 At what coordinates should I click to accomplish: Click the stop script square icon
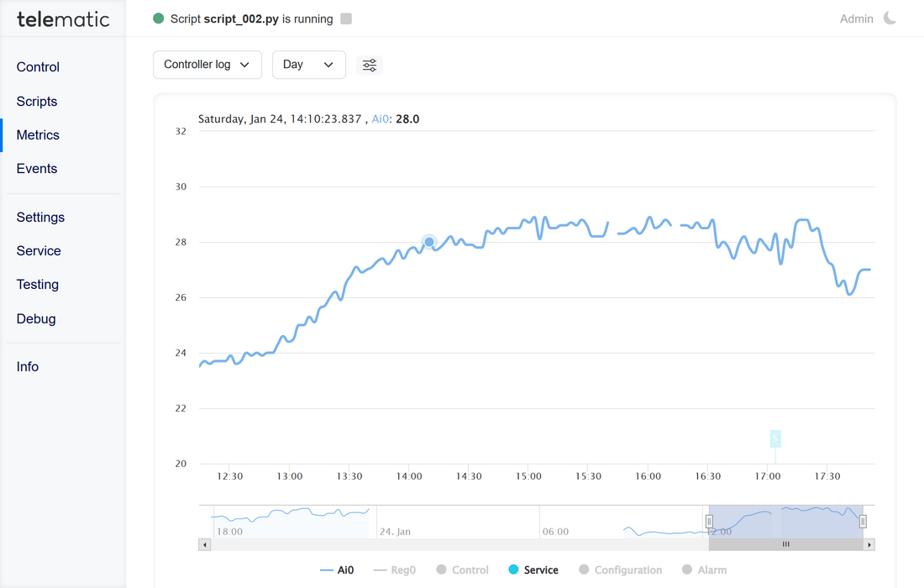click(346, 18)
